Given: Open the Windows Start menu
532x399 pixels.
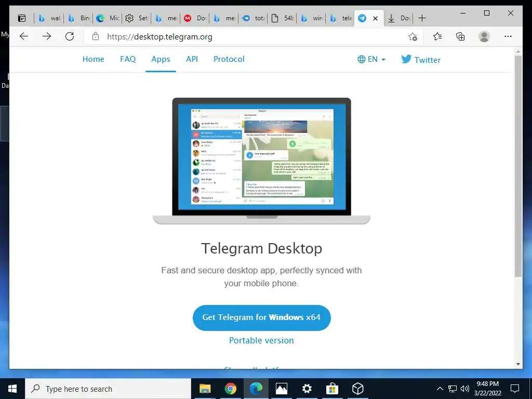Looking at the screenshot, I should click(x=12, y=389).
